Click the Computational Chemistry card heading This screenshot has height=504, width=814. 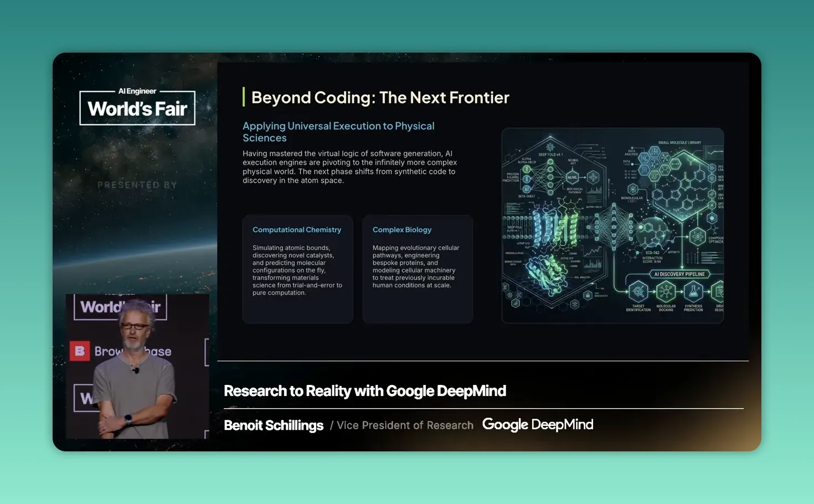click(297, 230)
